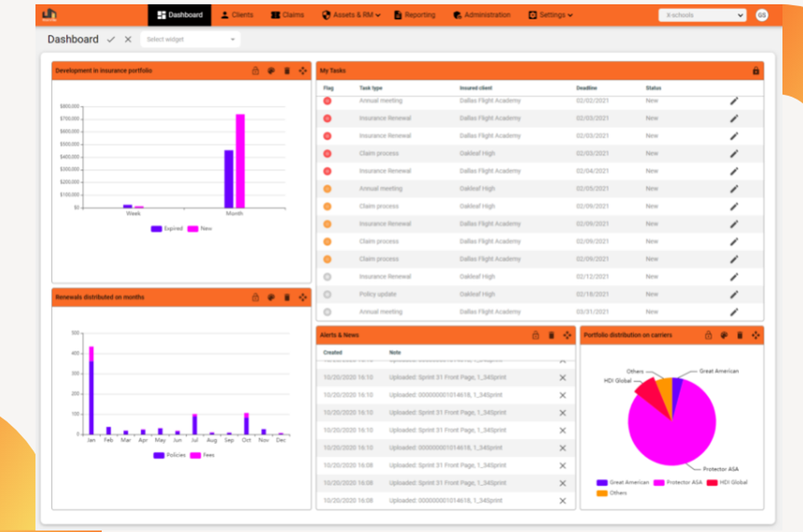Confirm dashboard edits with the checkmark icon

[111, 39]
